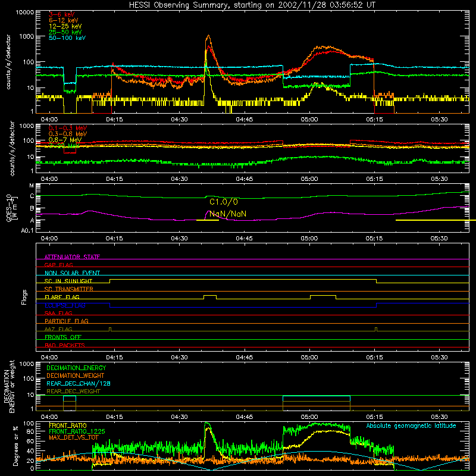476x476 pixels.
Task: Select the 6-12 keV legend label
Action: point(64,20)
